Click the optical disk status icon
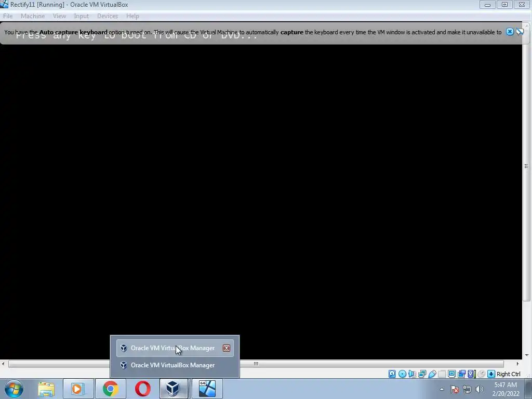Screen dimensions: 532x399 (403, 374)
